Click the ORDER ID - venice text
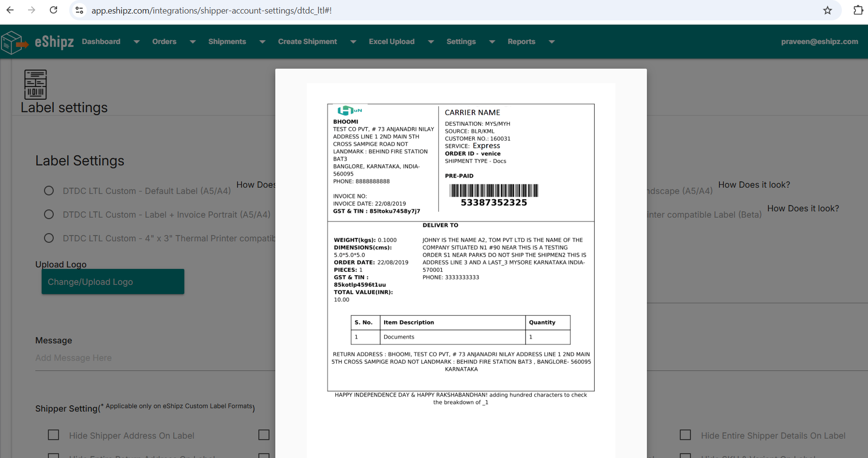This screenshot has height=458, width=868. coord(473,154)
